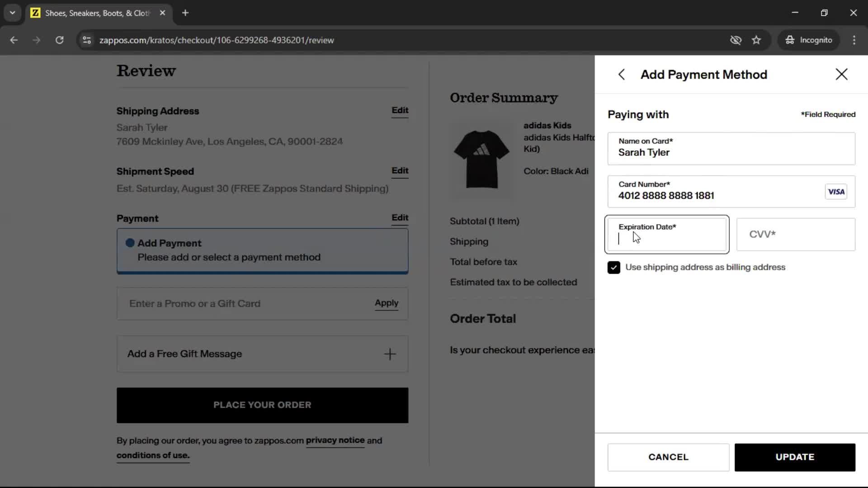This screenshot has height=488, width=868.
Task: Click the UPDATE button
Action: 795,457
